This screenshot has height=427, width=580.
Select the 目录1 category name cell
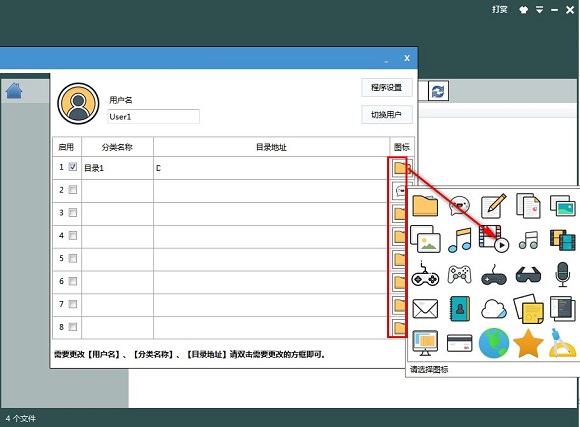click(117, 168)
